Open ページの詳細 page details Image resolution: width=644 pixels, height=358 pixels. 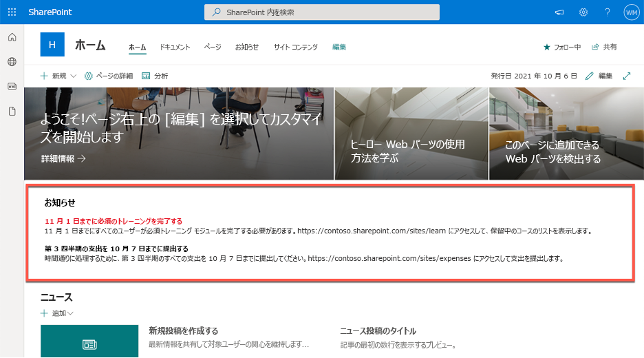point(109,76)
